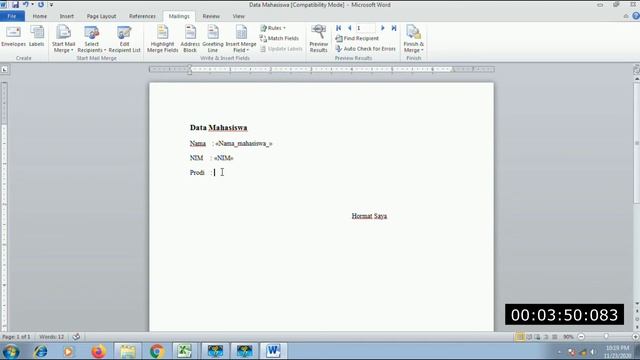Click the Undo icon
Viewport: 640px width, 360px height.
pos(26,4)
